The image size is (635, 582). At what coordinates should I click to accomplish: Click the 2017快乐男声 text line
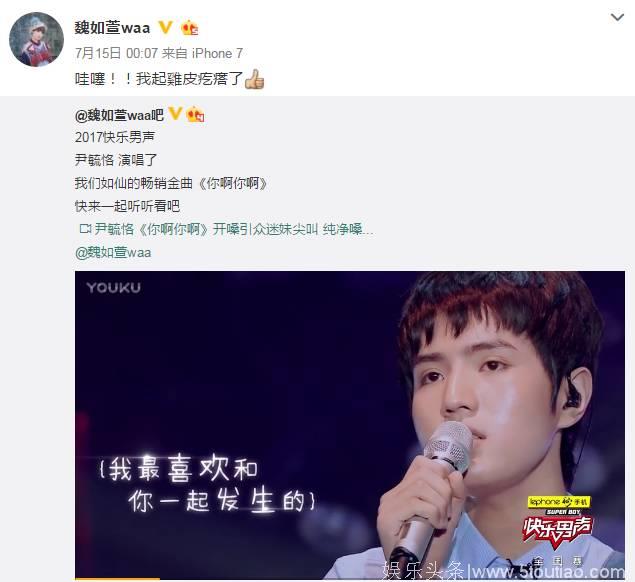point(115,137)
